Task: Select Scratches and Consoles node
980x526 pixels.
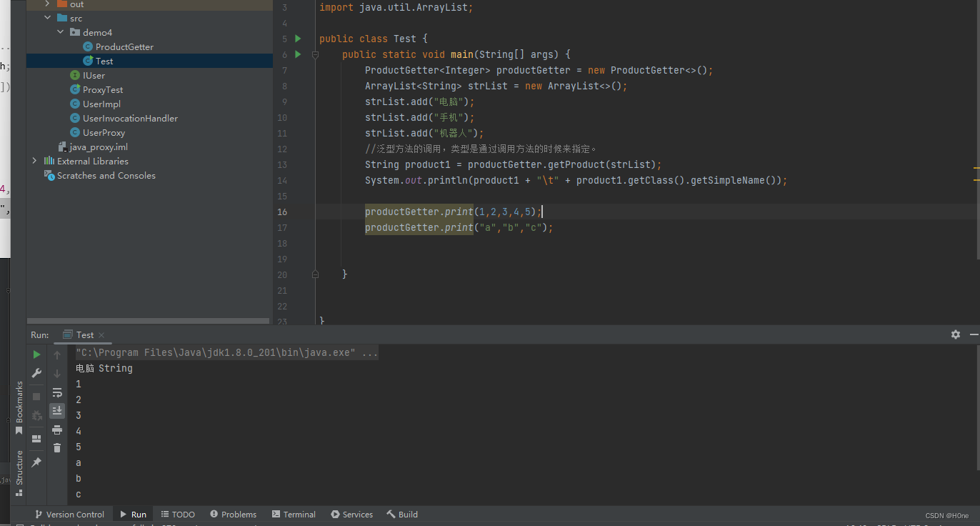Action: tap(106, 175)
